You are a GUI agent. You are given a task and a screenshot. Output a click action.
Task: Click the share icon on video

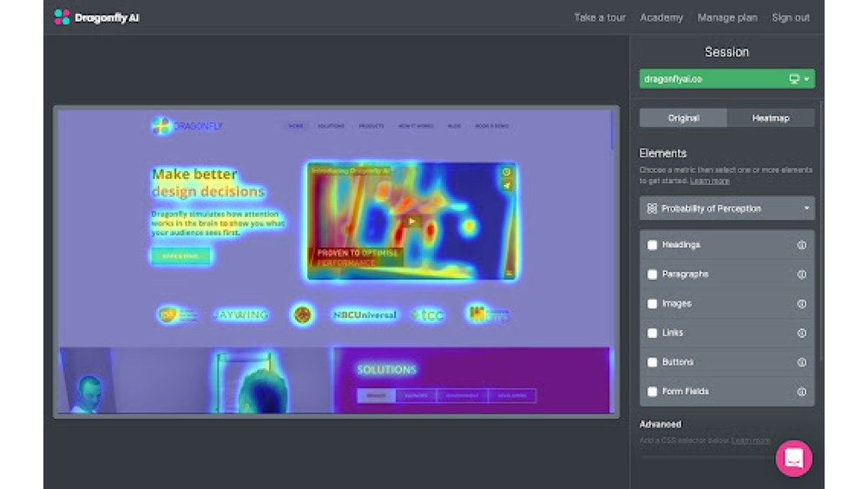click(x=507, y=186)
